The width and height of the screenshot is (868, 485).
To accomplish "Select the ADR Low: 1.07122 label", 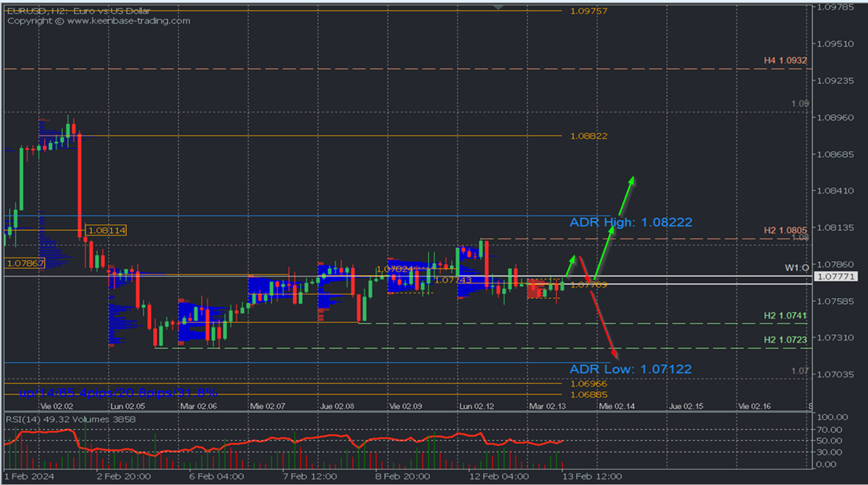I will pyautogui.click(x=630, y=369).
